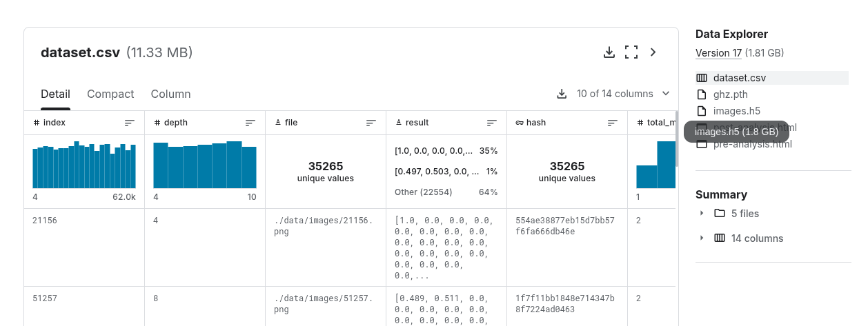The width and height of the screenshot is (868, 326).
Task: Expand the 5 files summary item
Action: coord(702,213)
